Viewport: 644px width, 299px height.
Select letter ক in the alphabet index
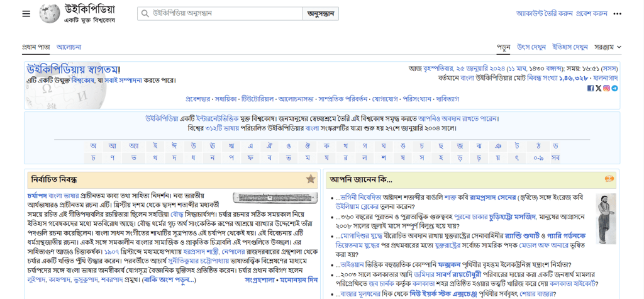[x=326, y=146]
